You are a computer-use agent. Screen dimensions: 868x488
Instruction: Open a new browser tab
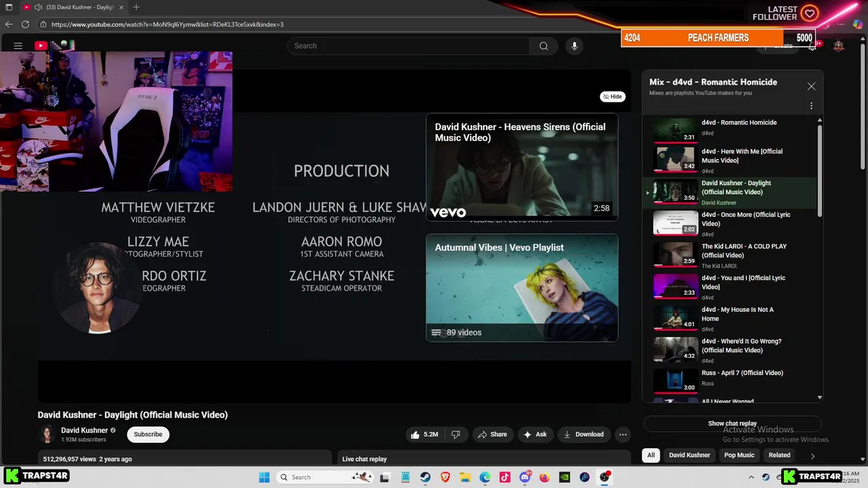click(136, 7)
